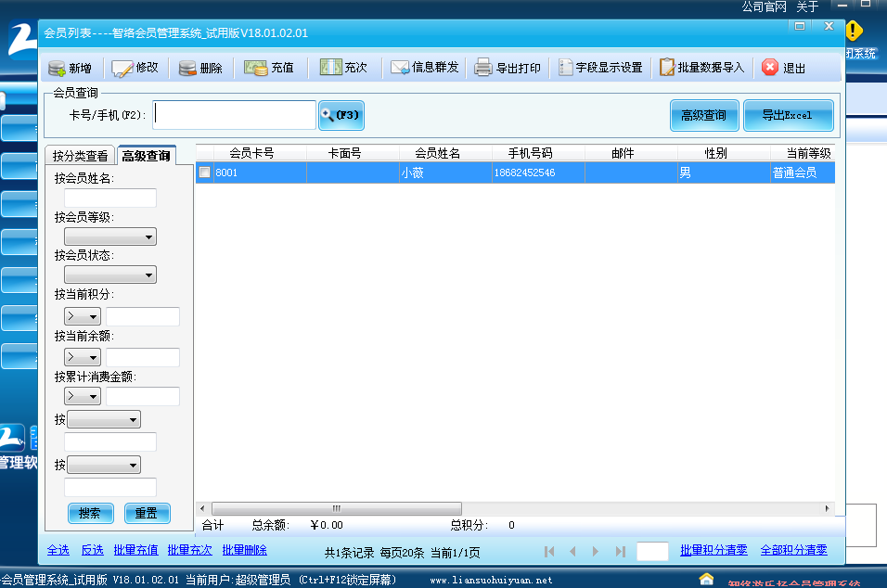
Task: Click 反选 to invert the selection
Action: point(94,549)
